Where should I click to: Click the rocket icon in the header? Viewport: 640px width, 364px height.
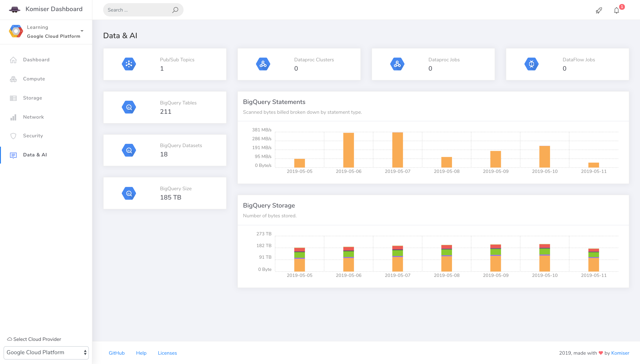click(599, 10)
